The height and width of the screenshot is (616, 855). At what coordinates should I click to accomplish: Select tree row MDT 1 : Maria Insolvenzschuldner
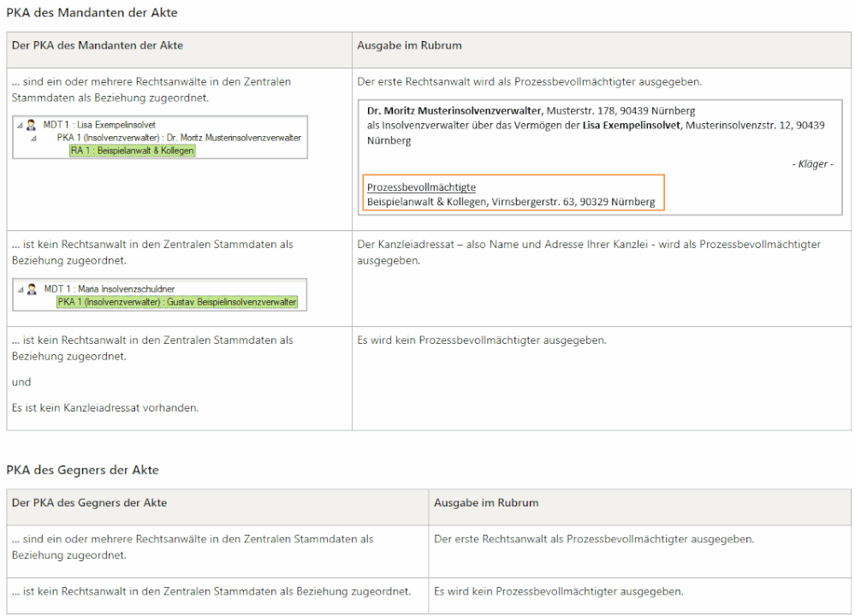point(109,289)
